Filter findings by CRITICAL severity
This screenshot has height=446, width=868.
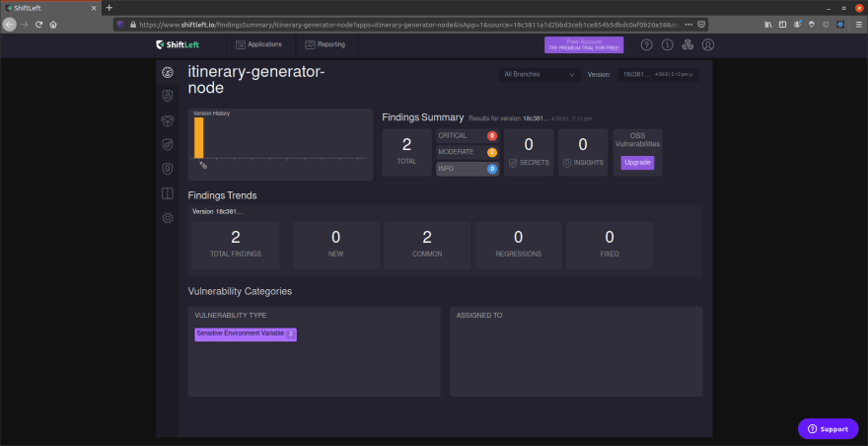(x=468, y=136)
